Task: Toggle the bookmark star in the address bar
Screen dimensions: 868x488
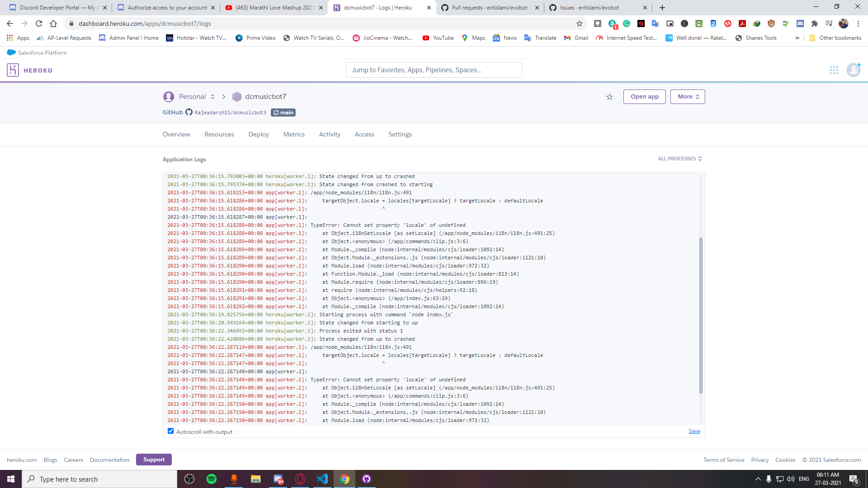Action: [x=579, y=23]
